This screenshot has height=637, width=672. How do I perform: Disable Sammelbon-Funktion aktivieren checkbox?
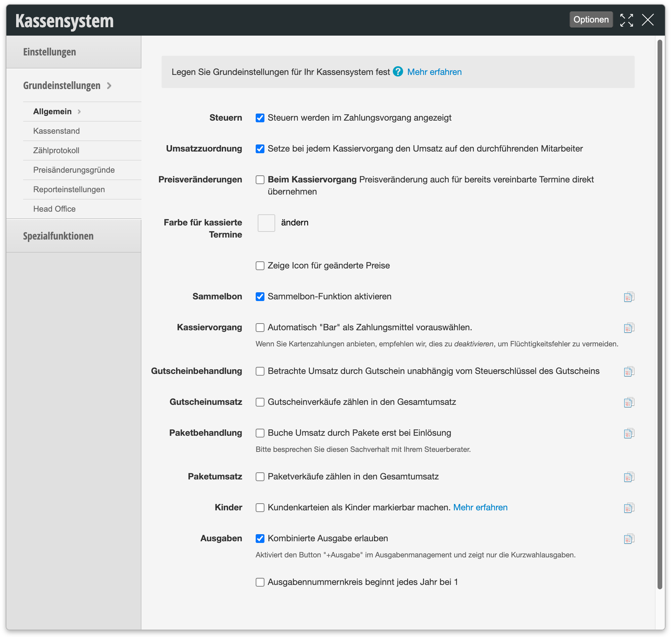tap(260, 296)
